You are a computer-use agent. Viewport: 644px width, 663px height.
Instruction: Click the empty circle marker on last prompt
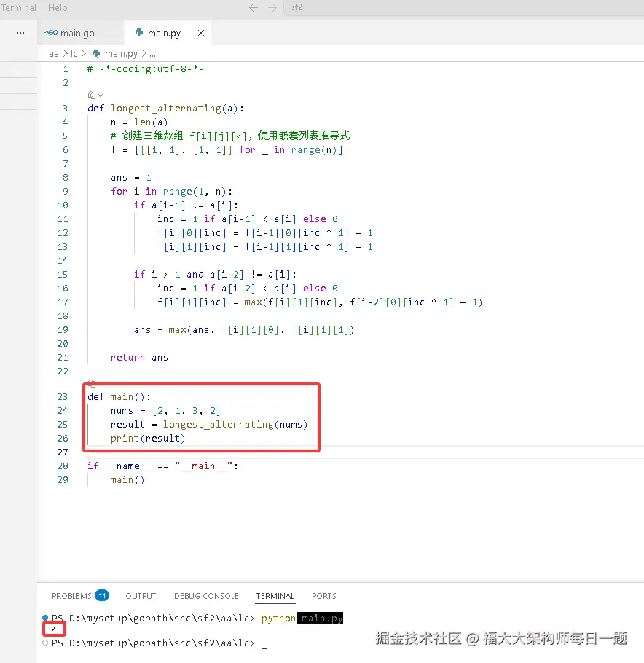pyautogui.click(x=45, y=643)
